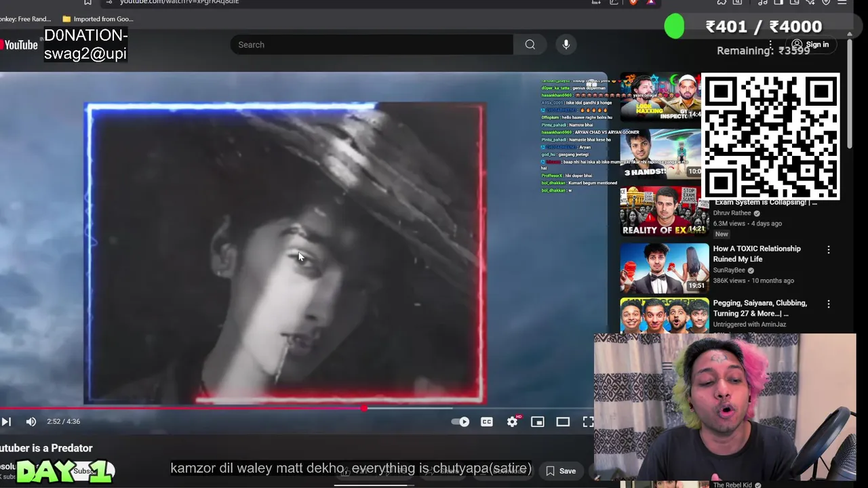Click the 'utuber is a Predator' video title
The width and height of the screenshot is (868, 488).
click(x=46, y=448)
